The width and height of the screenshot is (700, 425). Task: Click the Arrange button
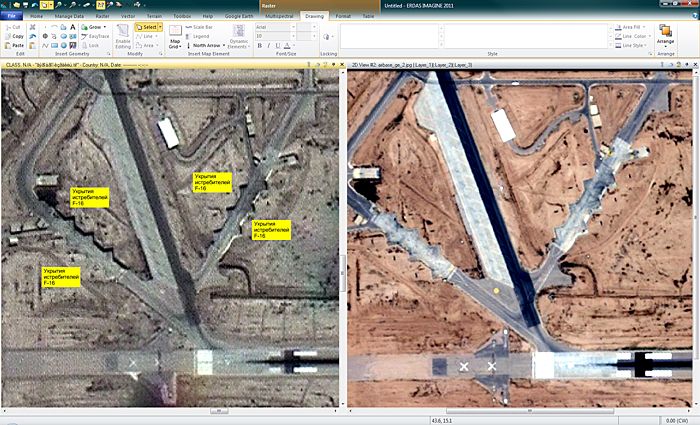click(665, 36)
